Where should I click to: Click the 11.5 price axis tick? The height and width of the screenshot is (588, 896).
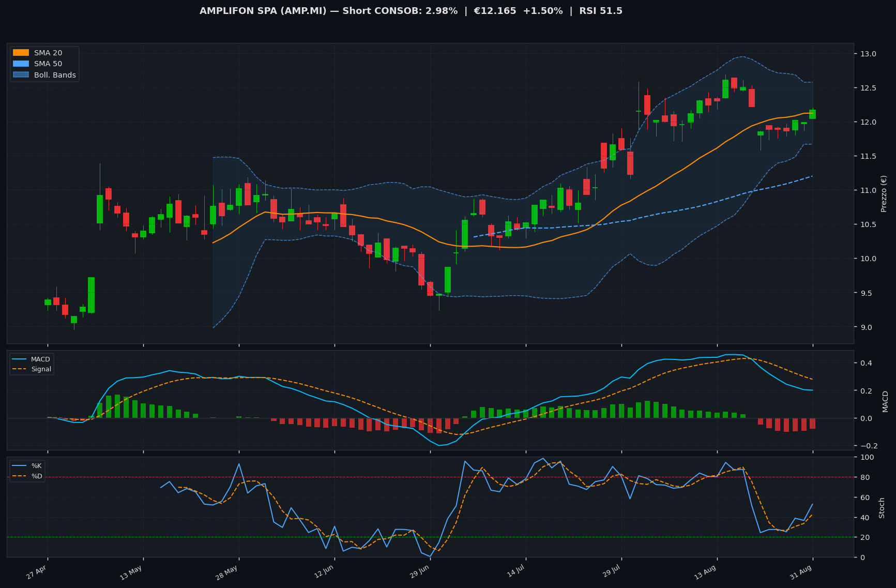[x=867, y=156]
